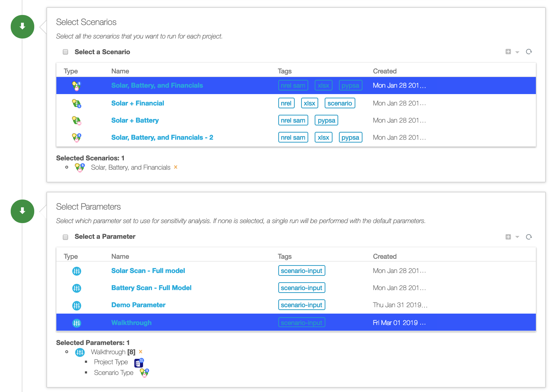
Task: Click the green down-arrow step icon beside Select Scenarios
Action: pyautogui.click(x=22, y=27)
